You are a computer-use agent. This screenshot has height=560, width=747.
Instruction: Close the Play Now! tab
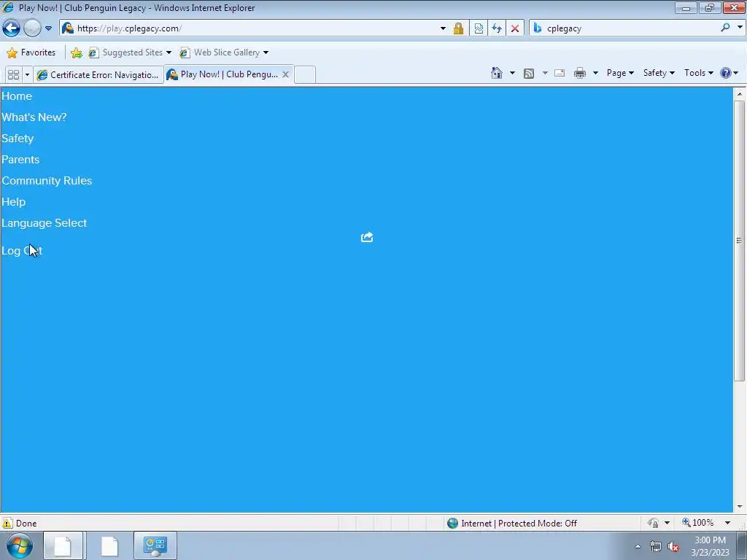coord(285,74)
